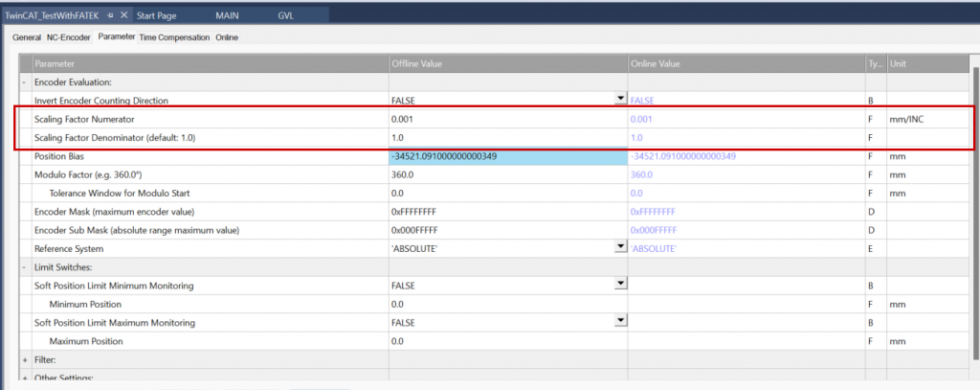980x390 pixels.
Task: Go to the NC-Encoder tab
Action: tap(69, 37)
